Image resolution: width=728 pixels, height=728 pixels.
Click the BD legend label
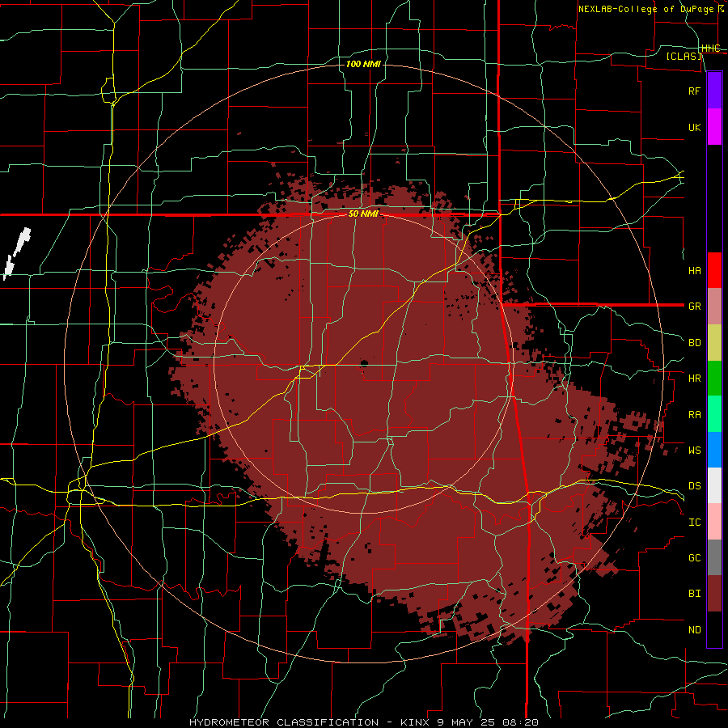coord(694,343)
